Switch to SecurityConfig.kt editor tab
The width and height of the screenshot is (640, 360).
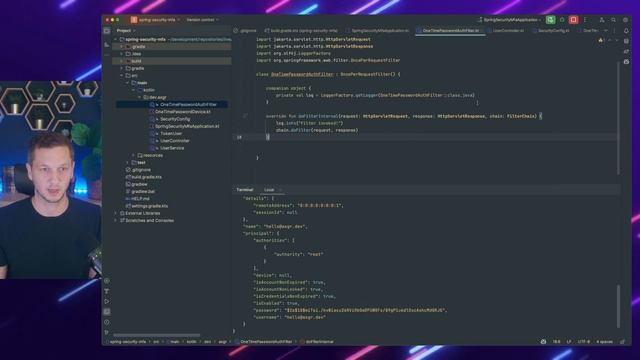click(x=551, y=31)
